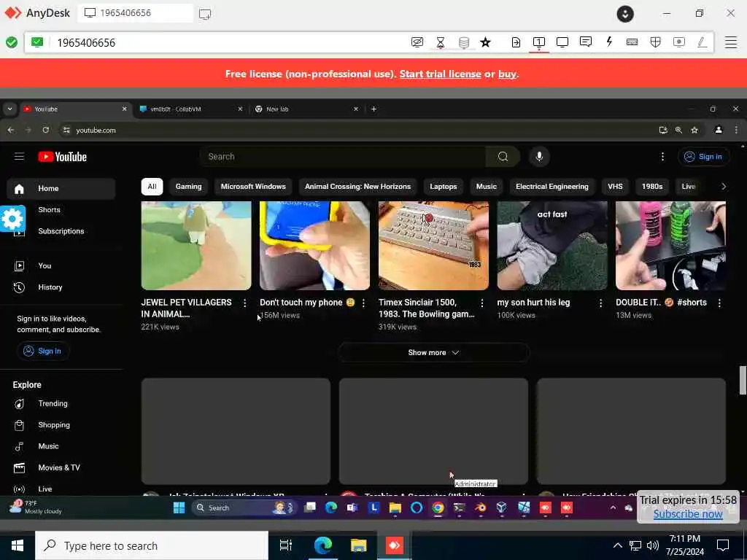Open Chrome tab search dropdown
The height and width of the screenshot is (560, 747).
point(9,109)
